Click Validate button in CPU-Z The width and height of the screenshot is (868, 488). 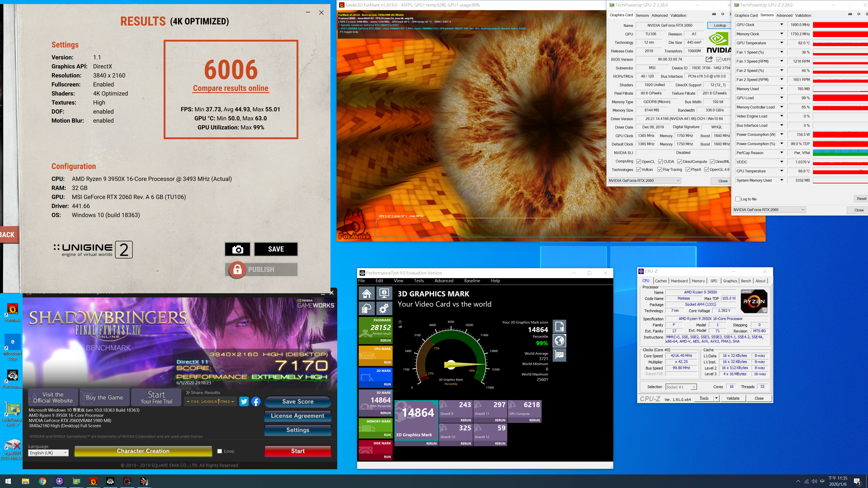[733, 398]
